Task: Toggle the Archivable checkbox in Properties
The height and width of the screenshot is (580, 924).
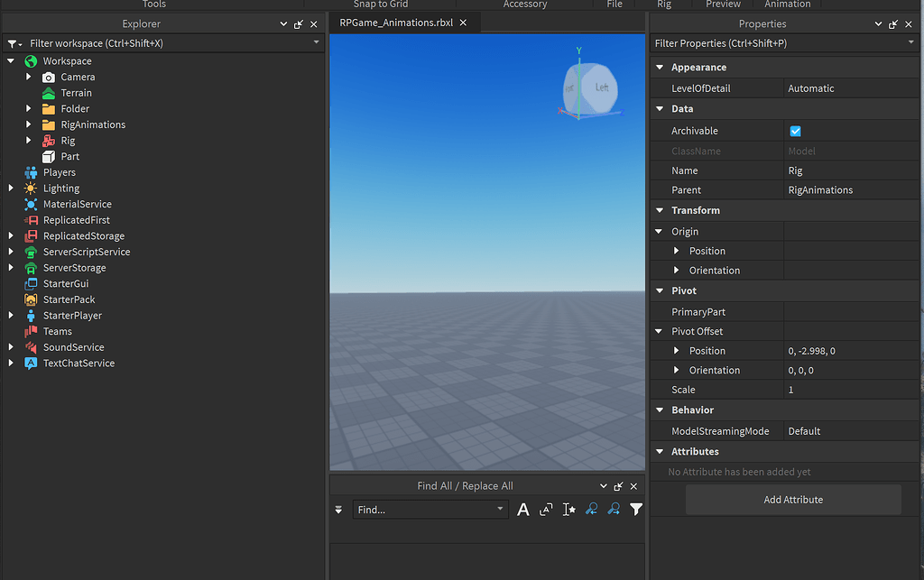Action: click(795, 131)
